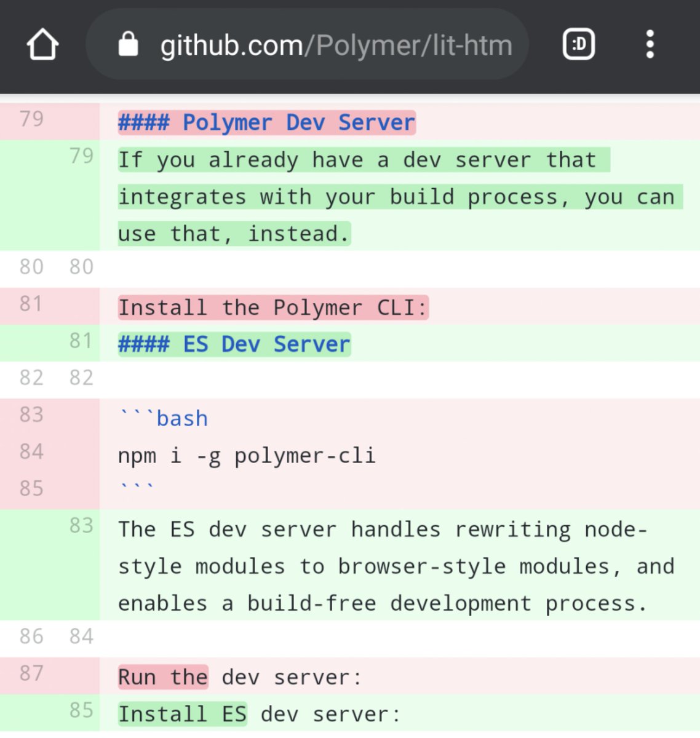
Task: Click removed line '```bash'
Action: tap(163, 418)
